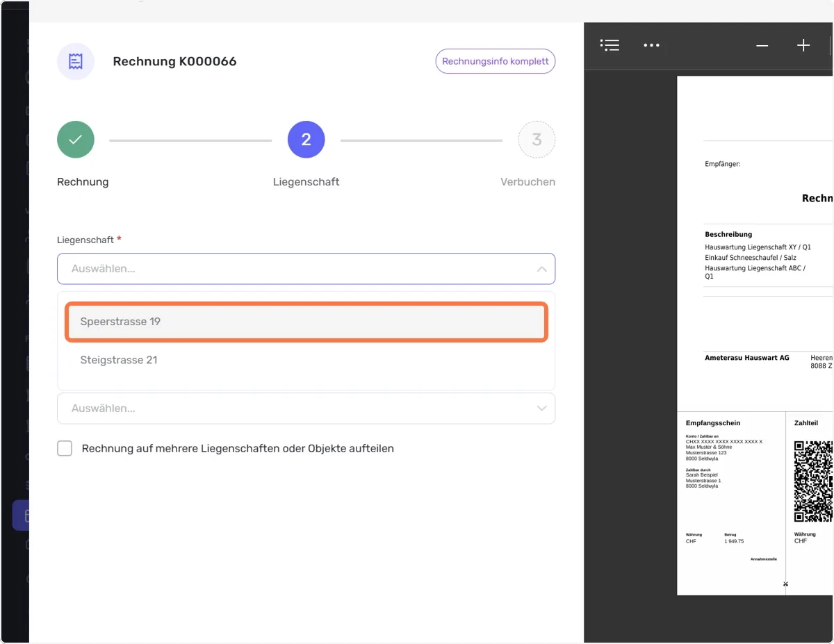
Task: Go back to completed Rechnung step checkmark
Action: pyautogui.click(x=76, y=140)
